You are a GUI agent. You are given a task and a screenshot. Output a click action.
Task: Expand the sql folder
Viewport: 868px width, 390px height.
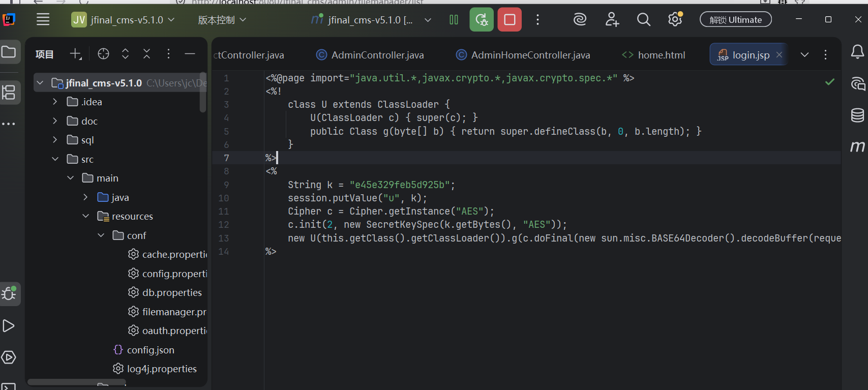point(55,139)
